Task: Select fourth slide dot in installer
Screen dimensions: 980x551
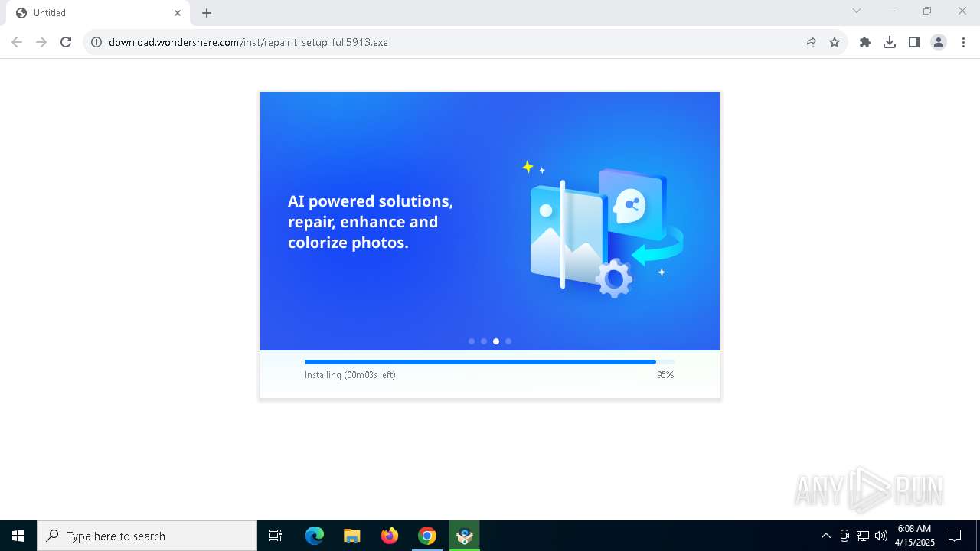Action: [508, 341]
